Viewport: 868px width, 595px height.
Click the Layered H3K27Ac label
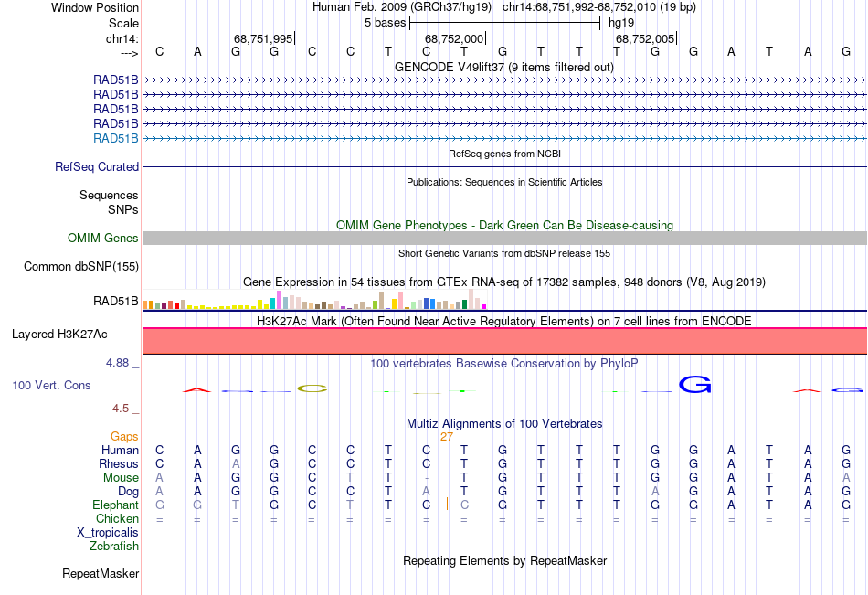(x=59, y=335)
